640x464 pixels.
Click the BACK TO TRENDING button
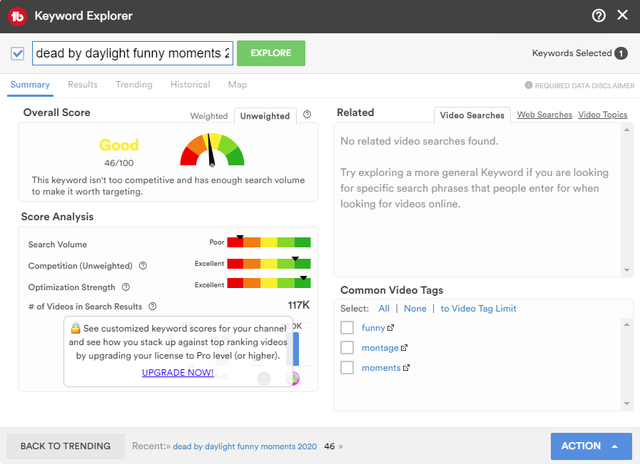tap(65, 446)
